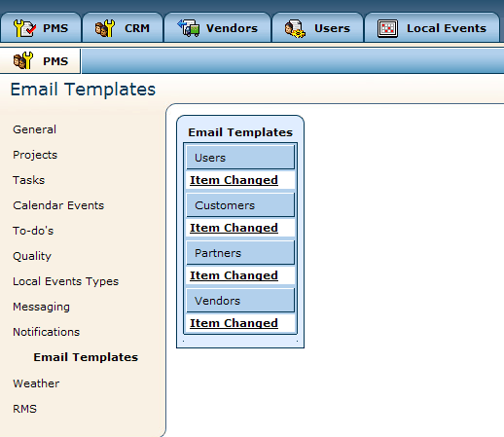Select Projects in the left sidebar
The width and height of the screenshot is (504, 437).
[35, 155]
